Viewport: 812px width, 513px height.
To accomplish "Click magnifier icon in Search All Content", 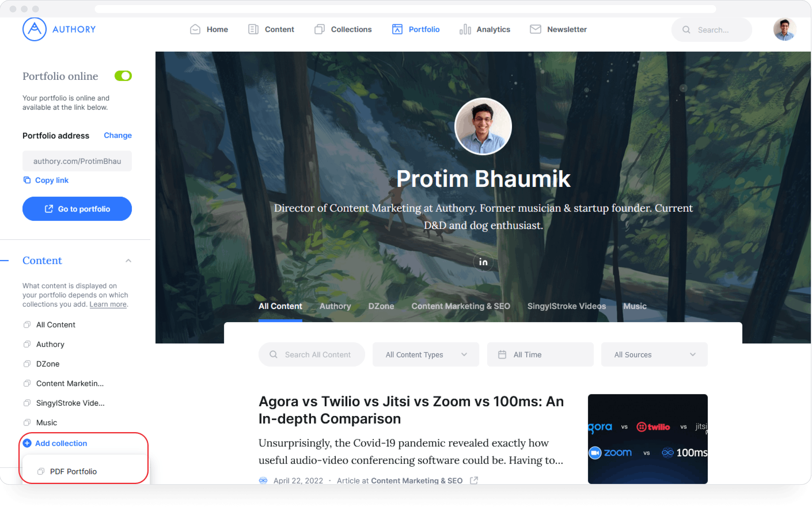I will pyautogui.click(x=273, y=355).
